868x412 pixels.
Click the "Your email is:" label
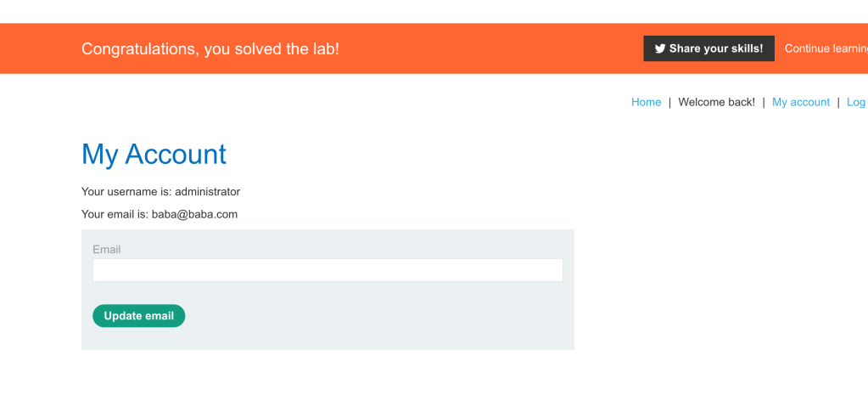pyautogui.click(x=115, y=214)
